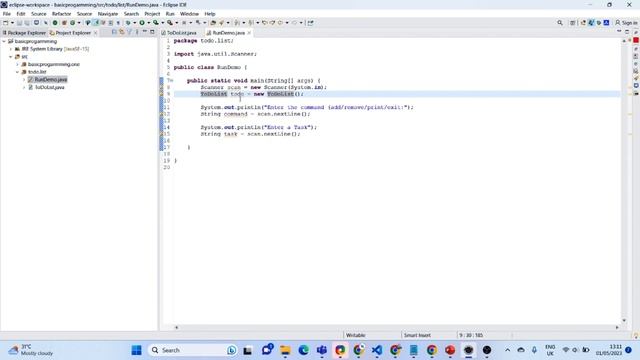The image size is (640, 360).
Task: Select RunDemo.java in the explorer
Action: tap(47, 80)
